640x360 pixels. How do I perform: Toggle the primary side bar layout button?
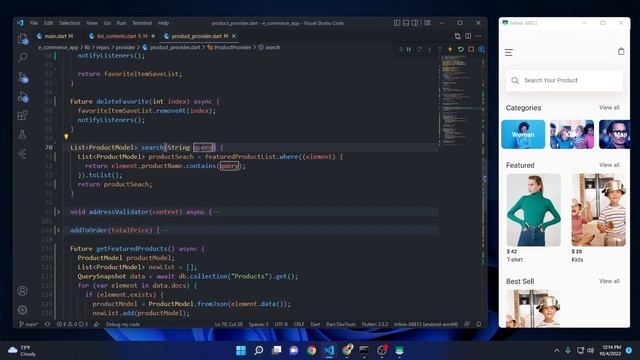coord(397,23)
